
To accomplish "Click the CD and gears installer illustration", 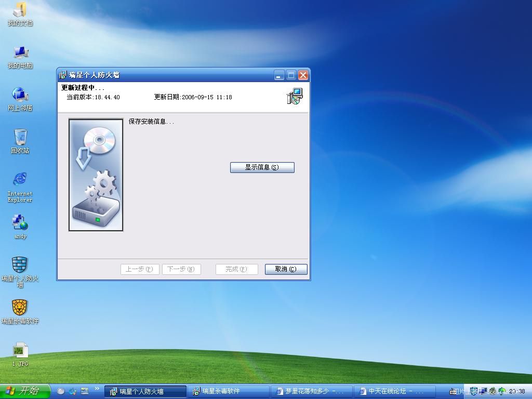I will [96, 175].
